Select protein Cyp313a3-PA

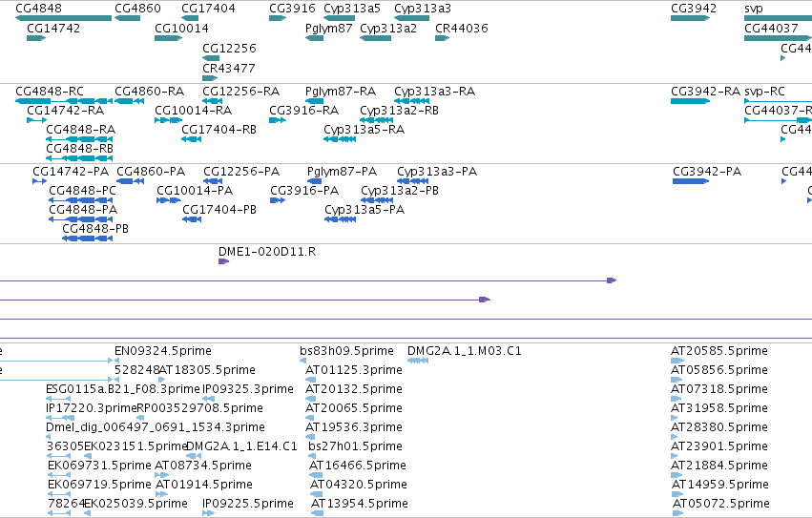pyautogui.click(x=413, y=181)
